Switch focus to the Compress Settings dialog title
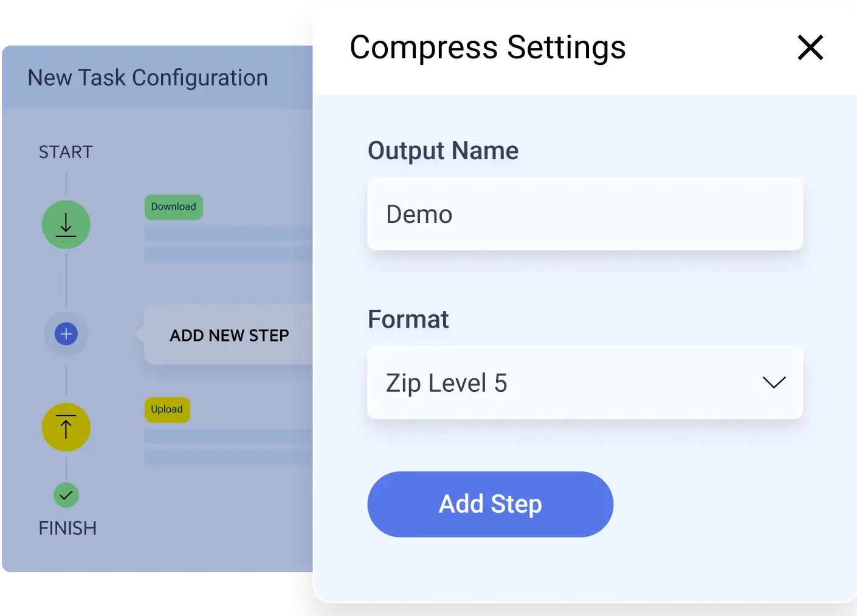 pos(487,47)
